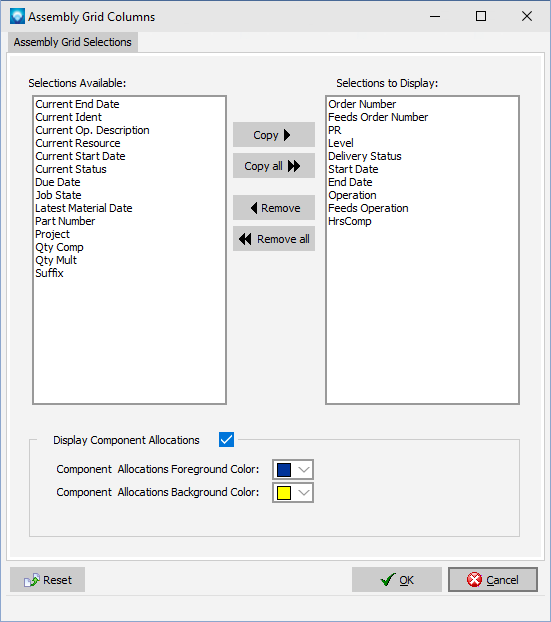Viewport: 551px width, 622px height.
Task: Click Remove all double-arrow button
Action: click(x=274, y=239)
